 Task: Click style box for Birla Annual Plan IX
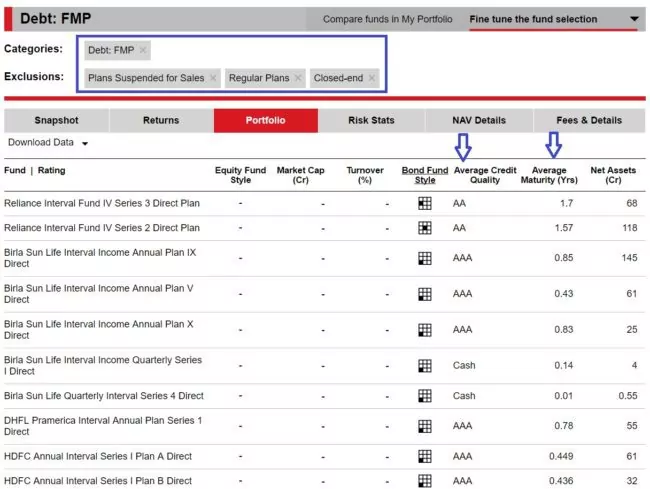425,258
